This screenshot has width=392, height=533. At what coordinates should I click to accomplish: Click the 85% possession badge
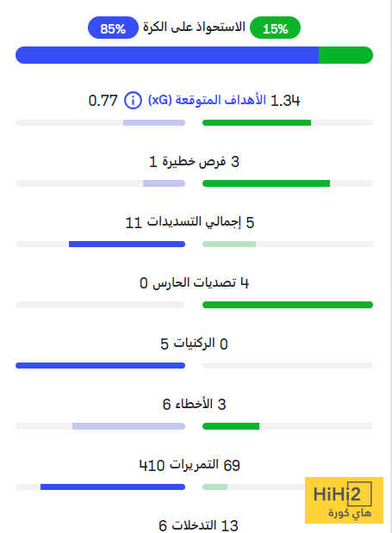(x=113, y=28)
